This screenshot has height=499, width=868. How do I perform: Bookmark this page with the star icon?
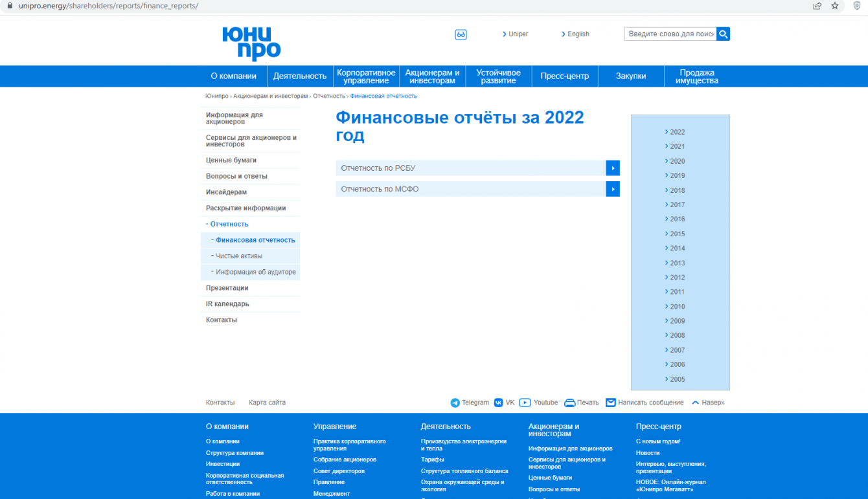(835, 6)
